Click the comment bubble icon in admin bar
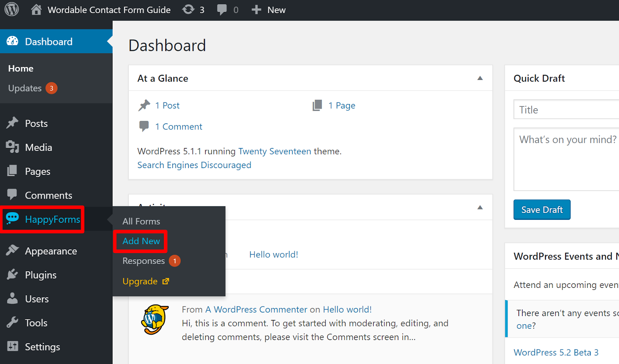The width and height of the screenshot is (619, 364). click(x=221, y=9)
